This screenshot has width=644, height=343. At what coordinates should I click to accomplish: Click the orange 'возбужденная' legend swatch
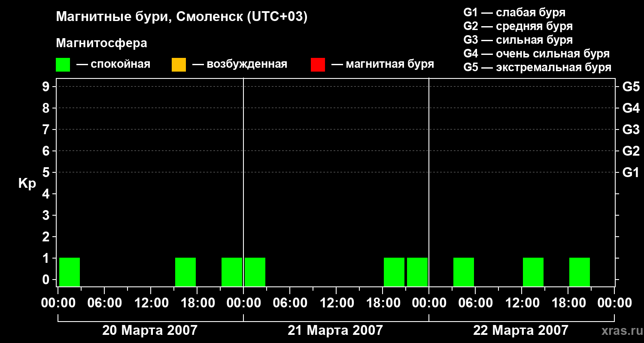point(179,65)
